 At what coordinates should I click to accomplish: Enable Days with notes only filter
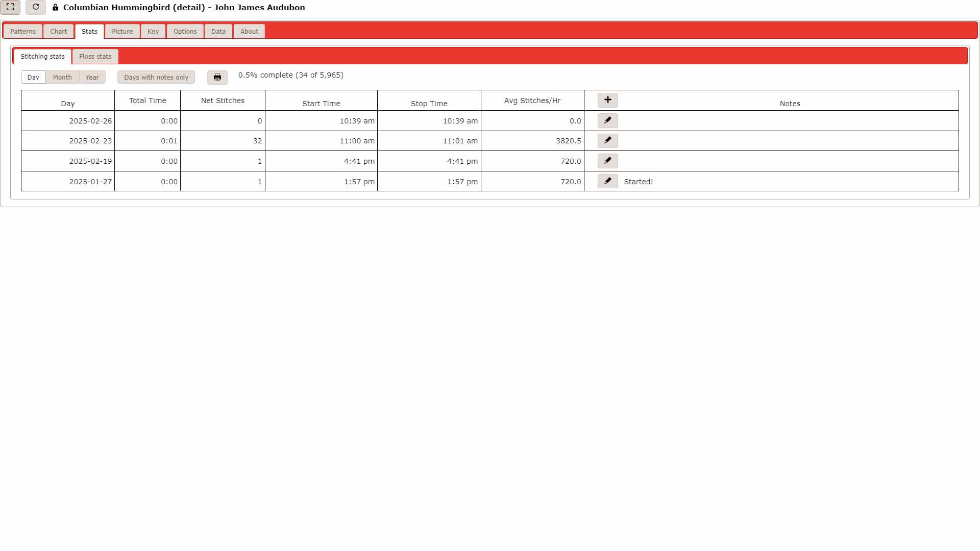[x=156, y=77]
